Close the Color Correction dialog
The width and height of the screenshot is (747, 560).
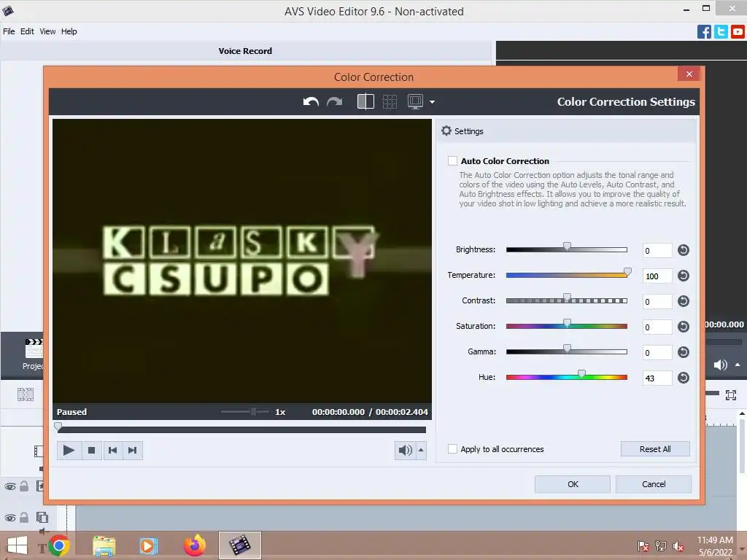point(689,74)
